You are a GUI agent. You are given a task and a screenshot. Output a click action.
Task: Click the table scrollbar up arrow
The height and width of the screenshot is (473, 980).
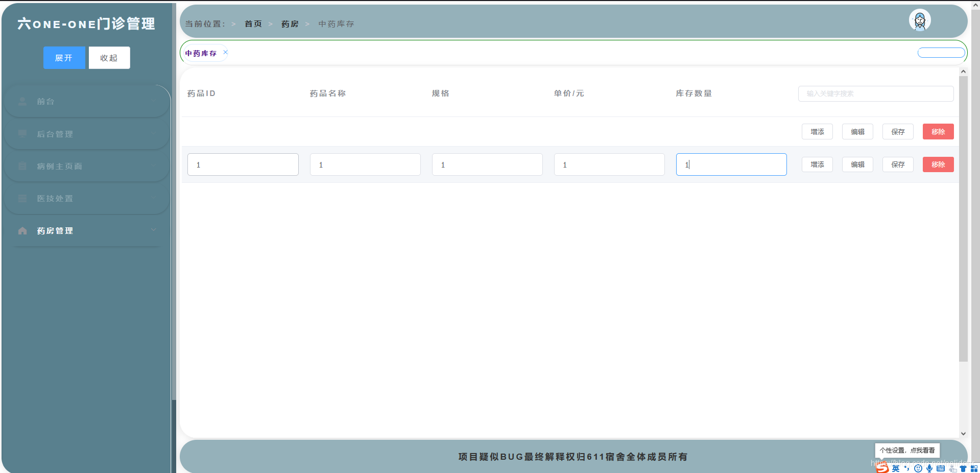coord(963,72)
